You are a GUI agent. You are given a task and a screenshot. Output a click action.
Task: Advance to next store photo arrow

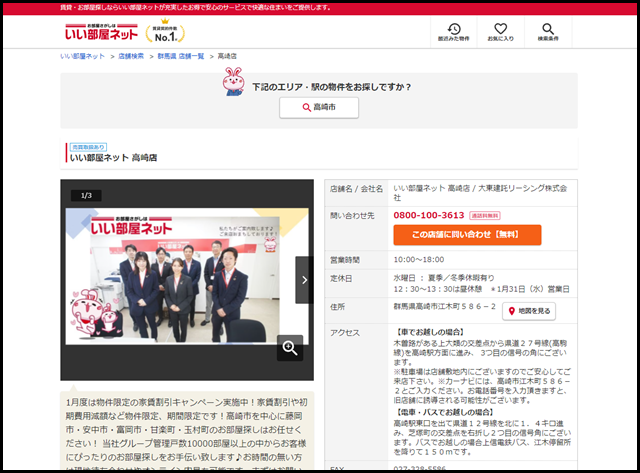pyautogui.click(x=304, y=280)
